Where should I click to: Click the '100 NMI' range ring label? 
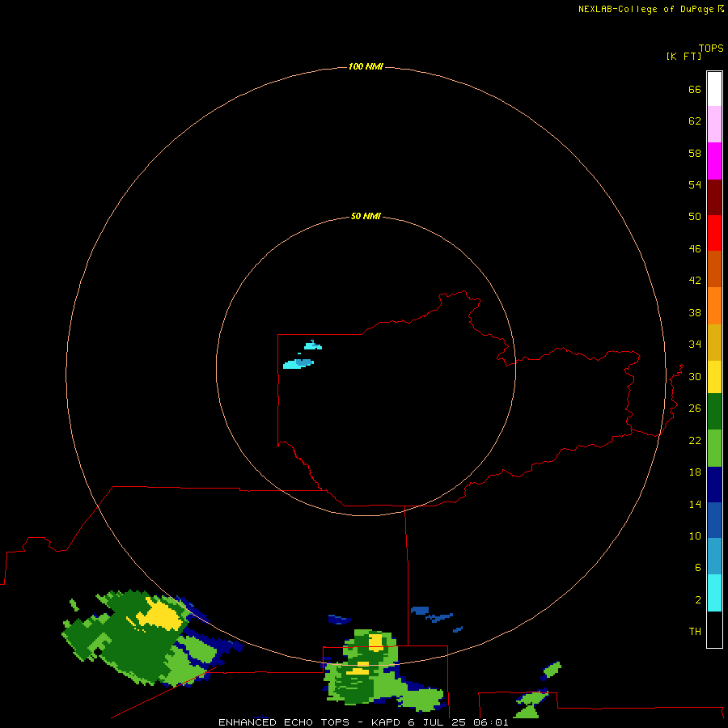(366, 66)
